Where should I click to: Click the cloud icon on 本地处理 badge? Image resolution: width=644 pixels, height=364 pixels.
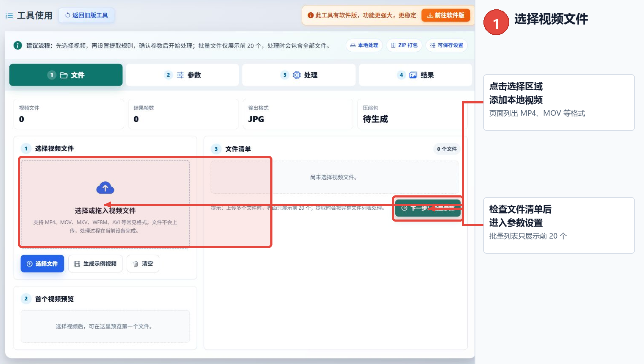pyautogui.click(x=353, y=45)
